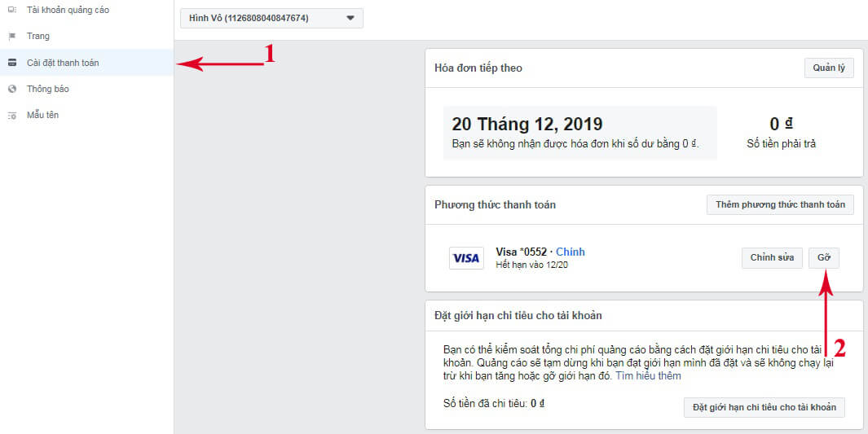Image resolution: width=868 pixels, height=434 pixels.
Task: Click the globe icon beside Thông báo
Action: tap(11, 89)
